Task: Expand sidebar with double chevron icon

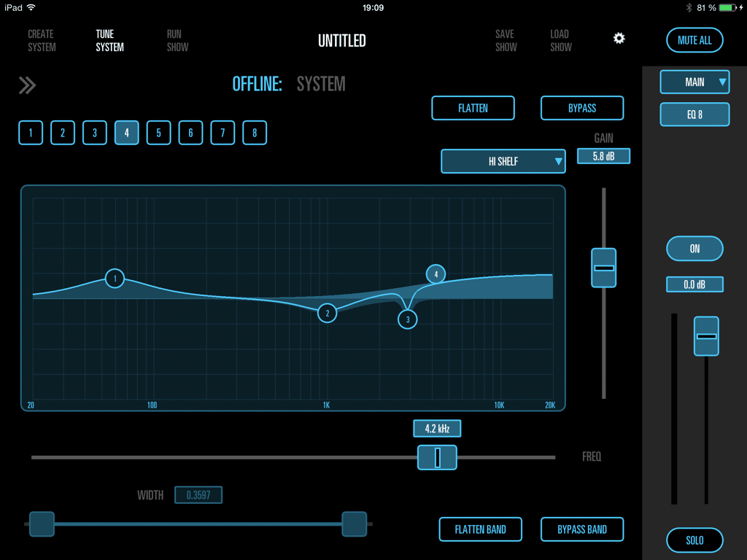Action: click(x=27, y=85)
